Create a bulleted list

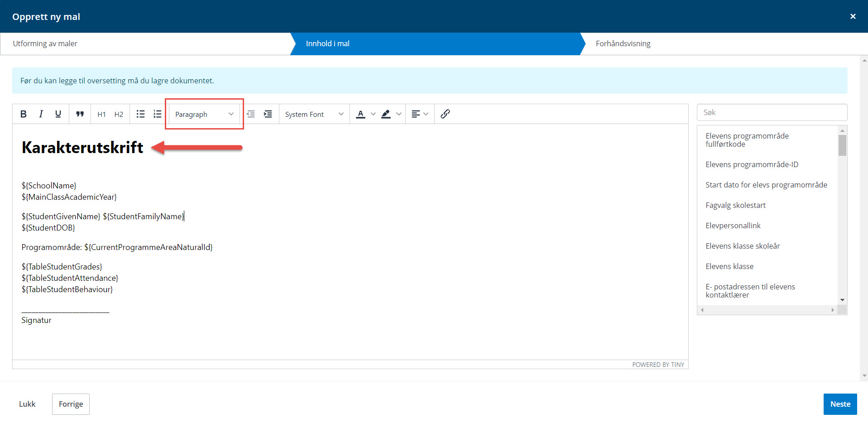pos(140,114)
